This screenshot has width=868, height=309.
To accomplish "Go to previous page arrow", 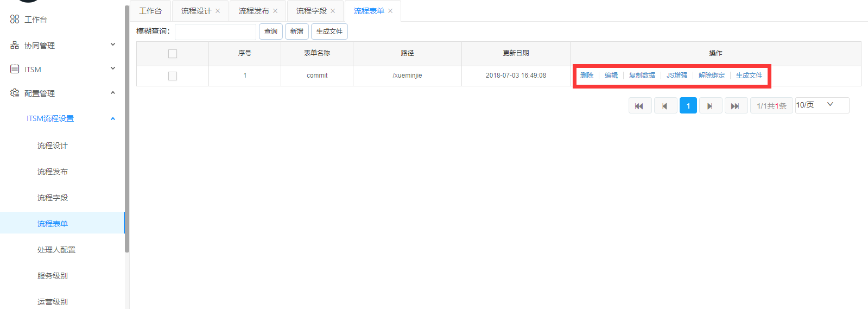I will [665, 106].
